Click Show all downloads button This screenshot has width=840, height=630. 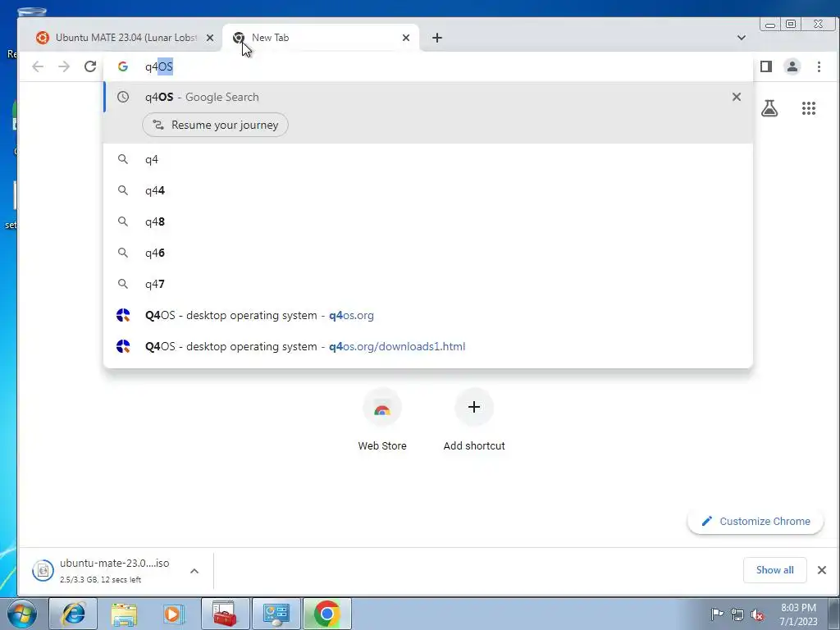click(x=774, y=570)
